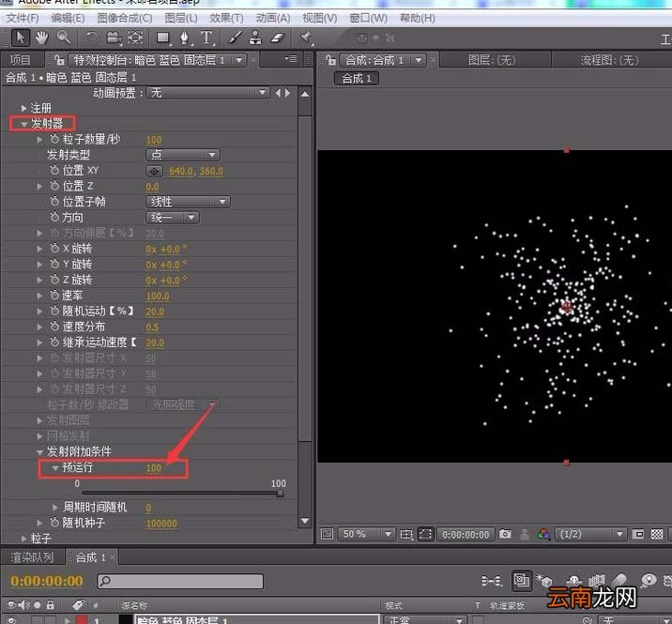This screenshot has width=672, height=624.
Task: Open the 动画预置 dropdown
Action: pos(207,93)
